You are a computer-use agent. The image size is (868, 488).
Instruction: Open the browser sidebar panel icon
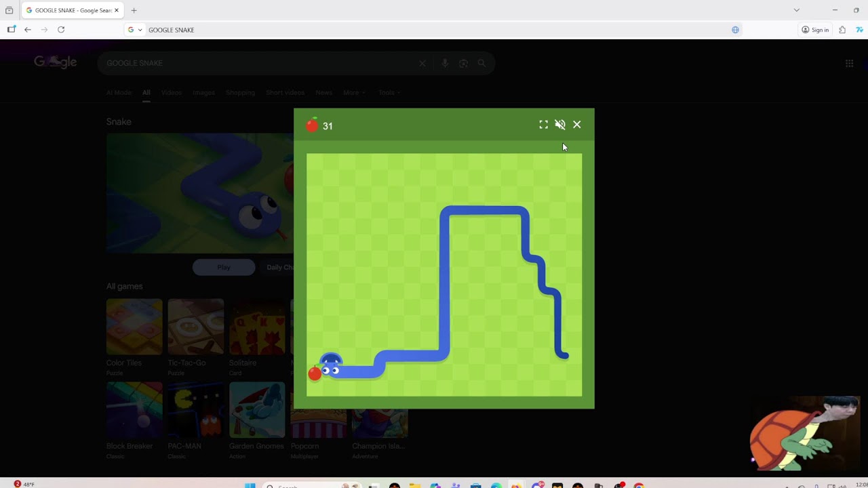click(11, 30)
